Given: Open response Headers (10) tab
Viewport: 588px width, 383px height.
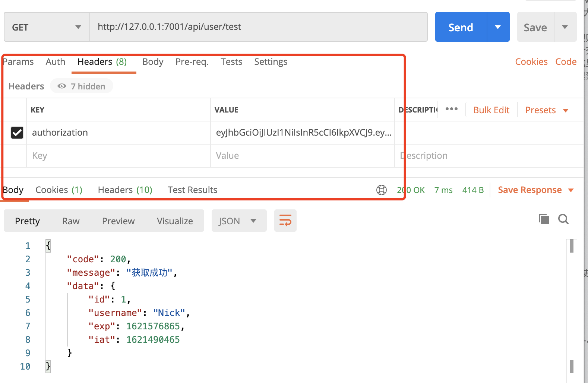Looking at the screenshot, I should [x=125, y=190].
